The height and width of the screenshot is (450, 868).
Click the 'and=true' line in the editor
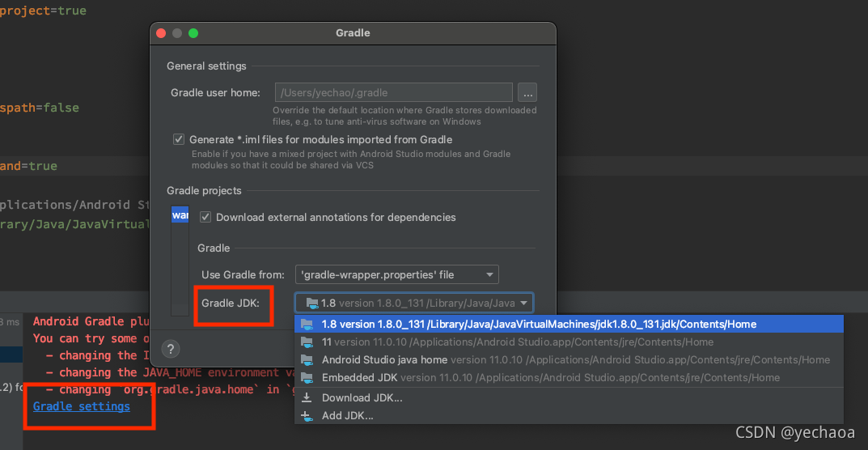click(28, 166)
